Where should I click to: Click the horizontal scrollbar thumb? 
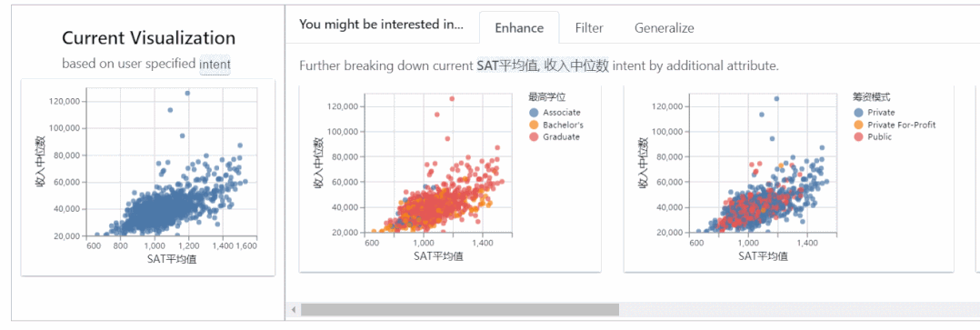[459, 309]
